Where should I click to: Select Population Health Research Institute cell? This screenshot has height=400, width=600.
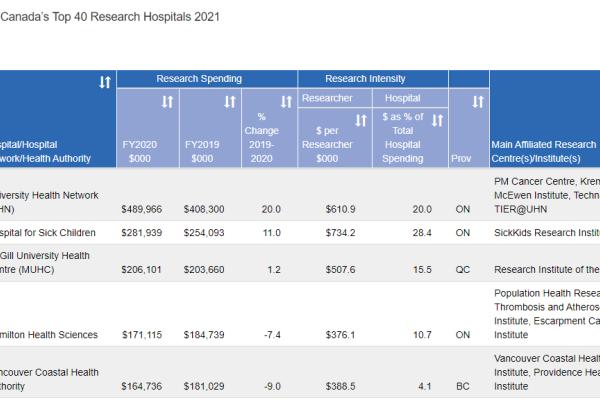pos(547,314)
